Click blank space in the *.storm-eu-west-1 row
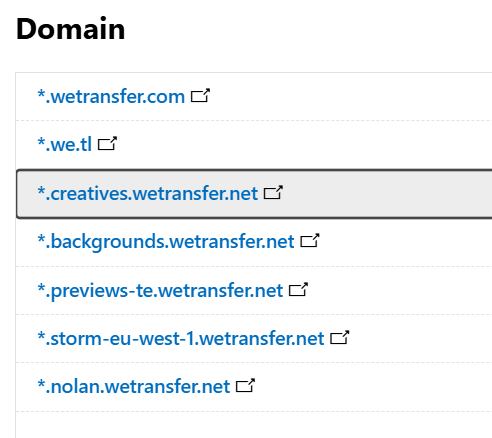 pos(420,338)
